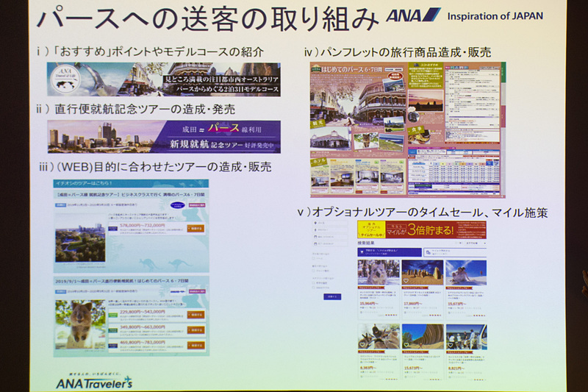588x392 pixels.
Task: Click the orange search button next to 469,800円~783,000円
Action: click(196, 346)
